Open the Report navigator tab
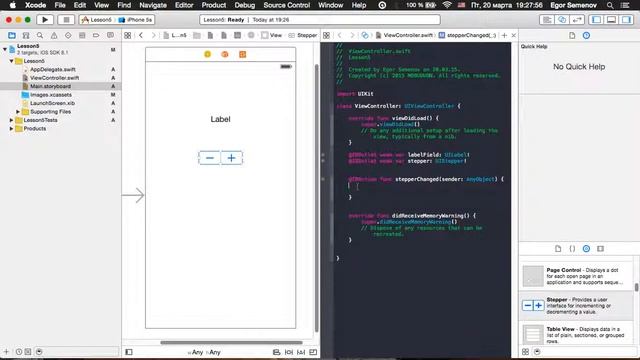 (x=110, y=36)
